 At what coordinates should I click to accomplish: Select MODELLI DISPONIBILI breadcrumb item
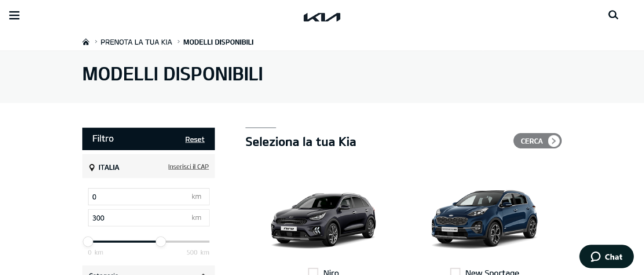[x=218, y=42]
